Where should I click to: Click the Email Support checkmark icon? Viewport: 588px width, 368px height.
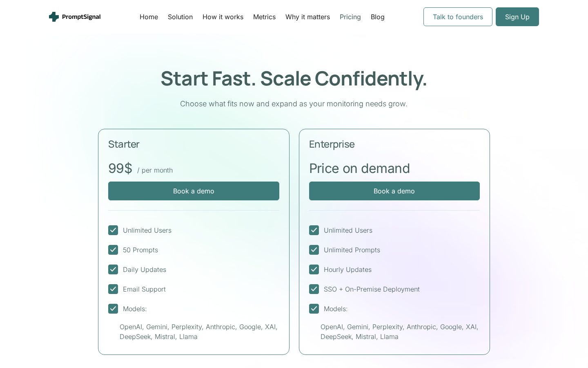113,289
